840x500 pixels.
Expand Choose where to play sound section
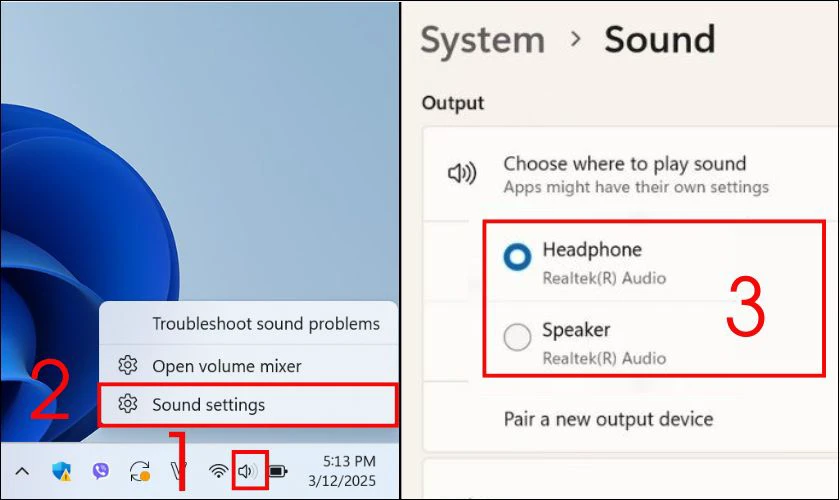pos(630,174)
